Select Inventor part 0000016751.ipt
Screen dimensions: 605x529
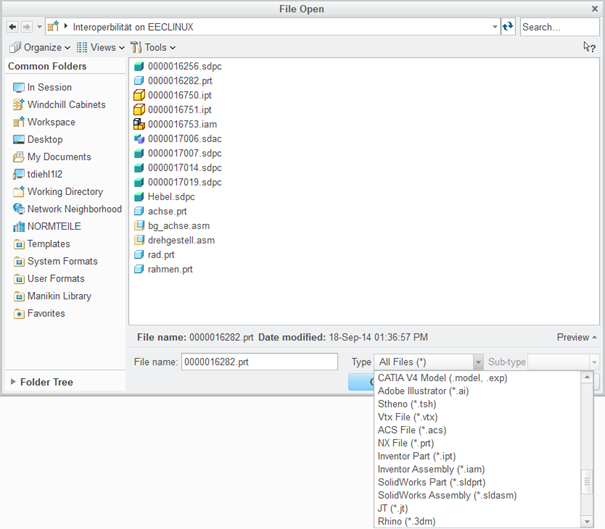tap(172, 110)
